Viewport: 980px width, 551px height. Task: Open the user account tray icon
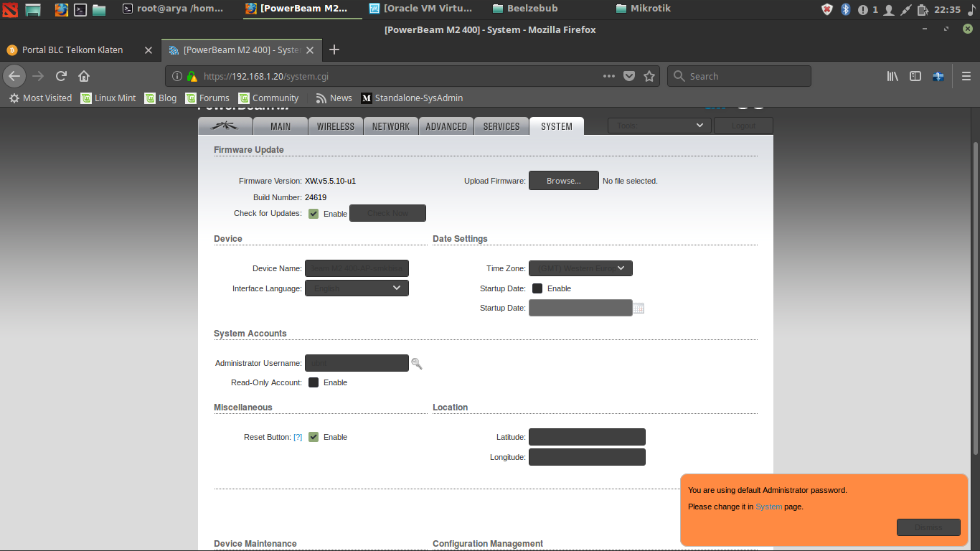pyautogui.click(x=889, y=9)
